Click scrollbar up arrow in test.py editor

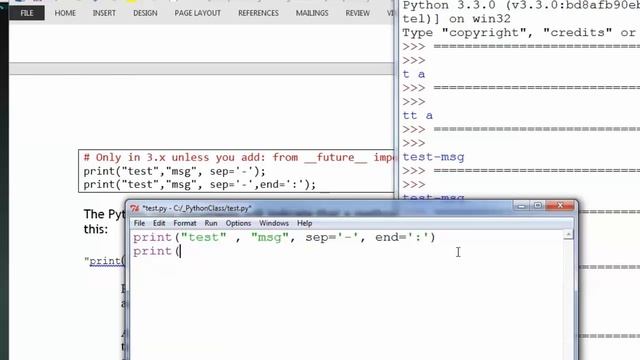(x=568, y=235)
